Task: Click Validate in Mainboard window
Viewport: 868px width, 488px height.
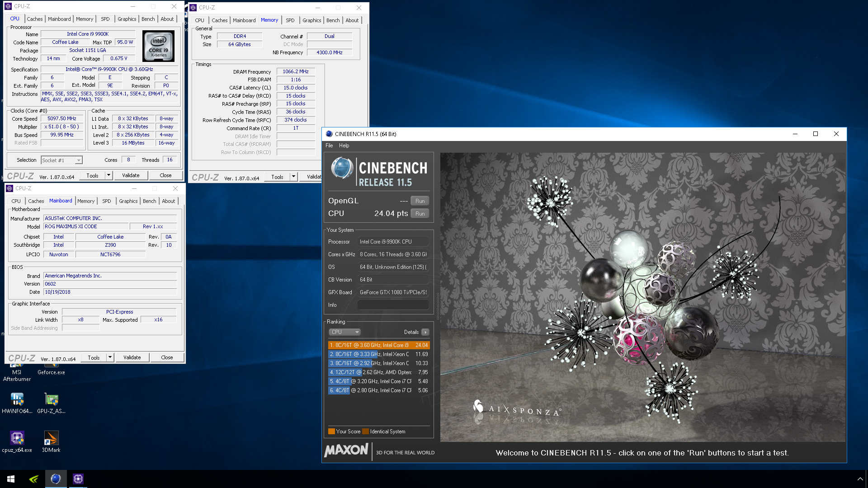Action: 132,357
